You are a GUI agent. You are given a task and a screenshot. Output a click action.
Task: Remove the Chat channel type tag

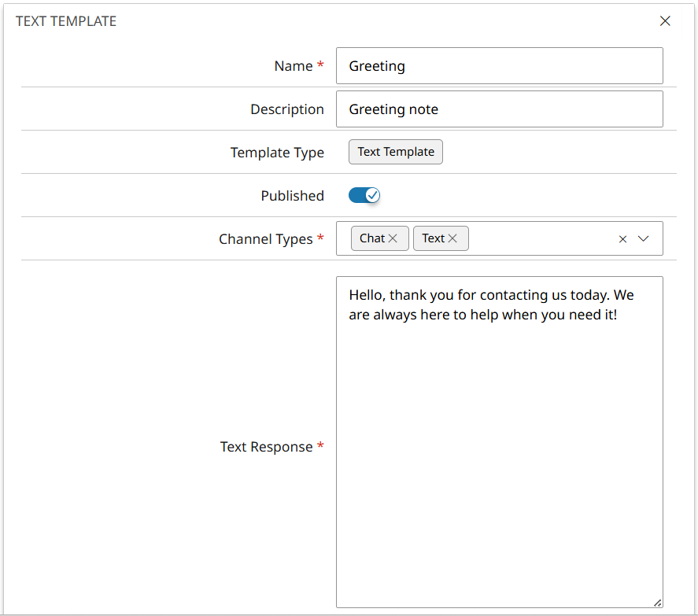click(x=393, y=238)
